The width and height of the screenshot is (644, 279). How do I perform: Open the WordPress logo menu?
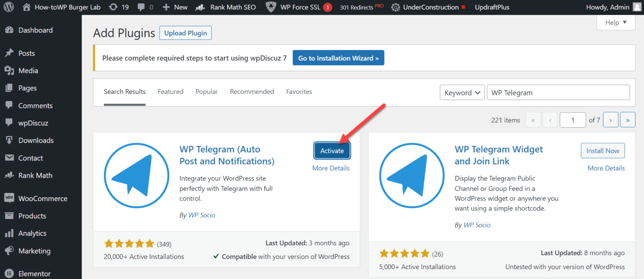(x=9, y=7)
